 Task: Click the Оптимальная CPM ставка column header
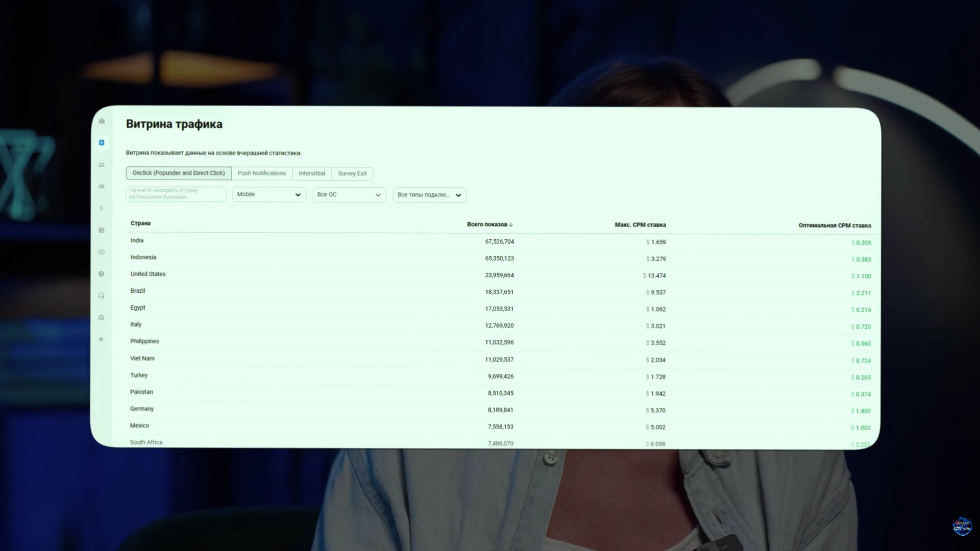point(835,226)
